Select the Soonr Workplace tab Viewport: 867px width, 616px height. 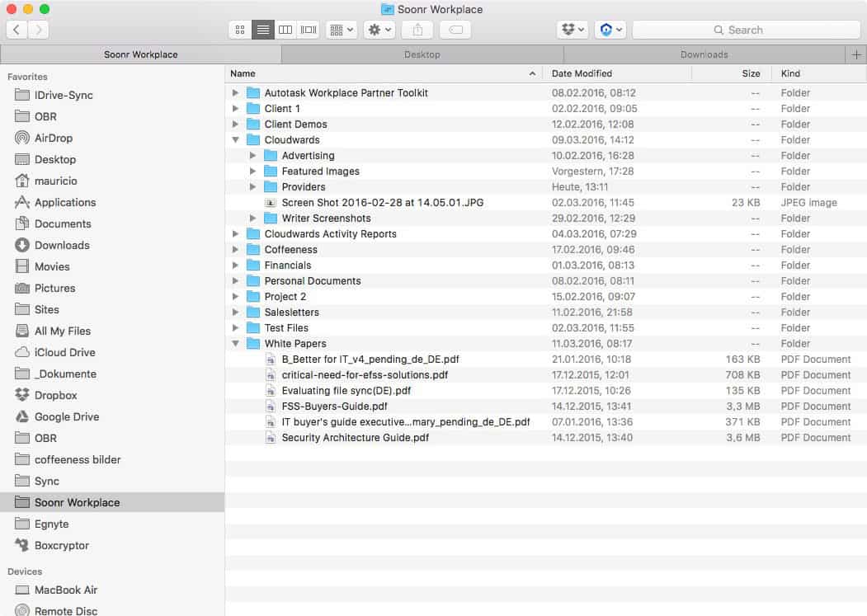tap(141, 54)
